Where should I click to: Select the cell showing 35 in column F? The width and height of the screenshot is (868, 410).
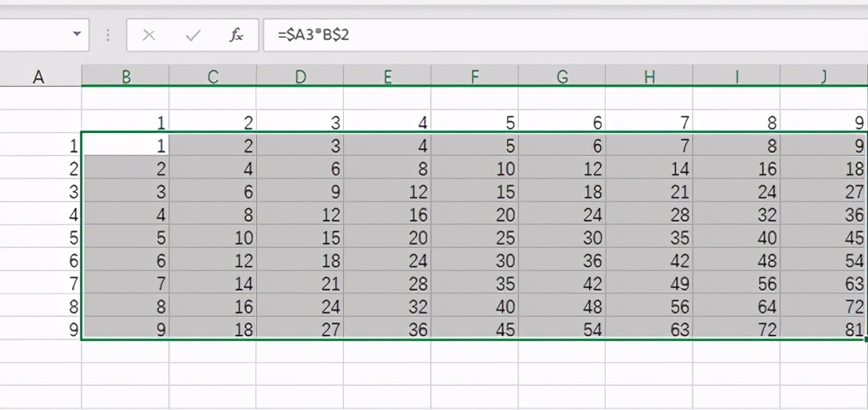tap(474, 282)
